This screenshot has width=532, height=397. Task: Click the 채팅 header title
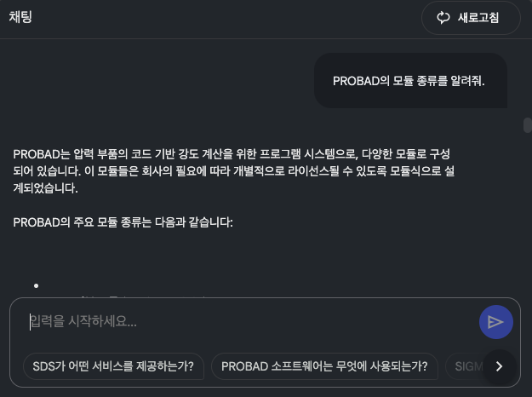(x=20, y=17)
